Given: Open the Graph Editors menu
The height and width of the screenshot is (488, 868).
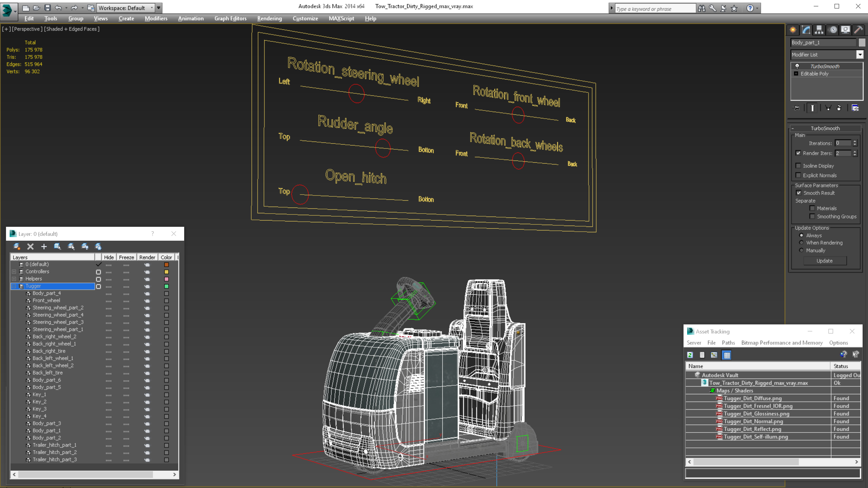Looking at the screenshot, I should point(231,18).
